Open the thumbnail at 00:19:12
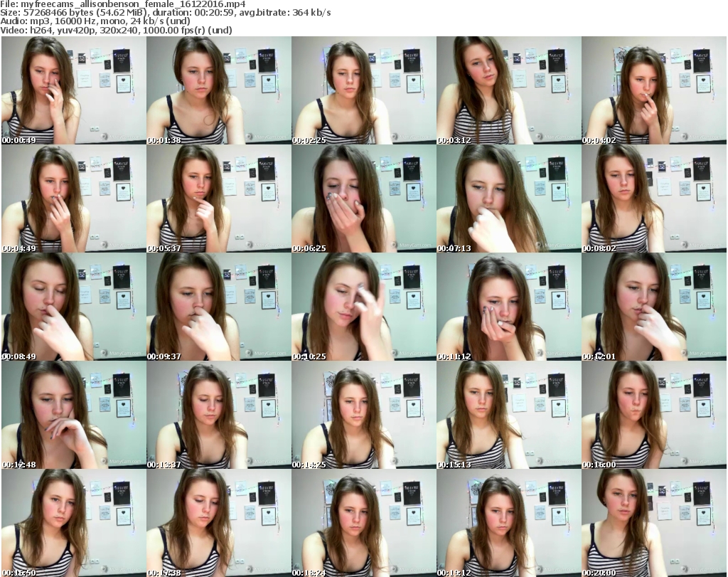728x577 pixels. (508, 523)
